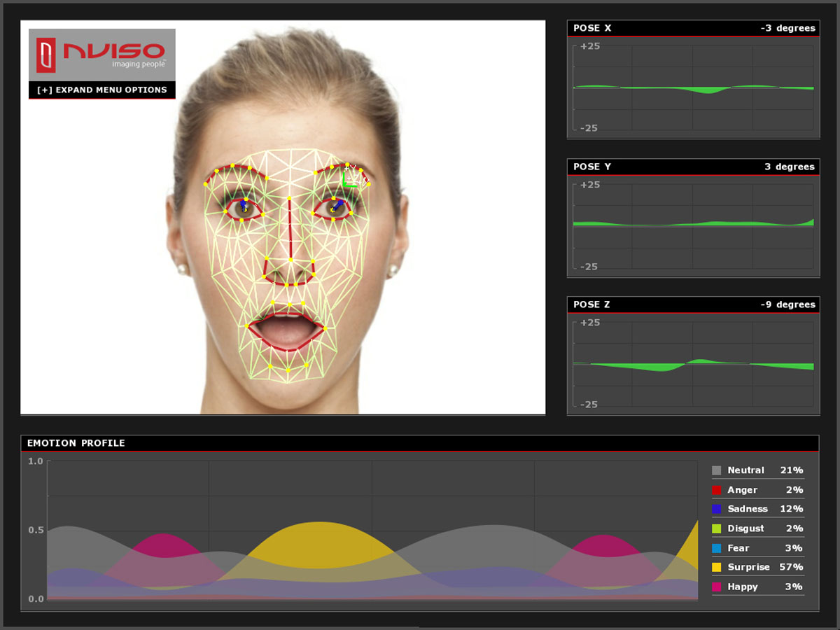840x630 pixels.
Task: Click the nViso logo icon
Action: pyautogui.click(x=46, y=56)
